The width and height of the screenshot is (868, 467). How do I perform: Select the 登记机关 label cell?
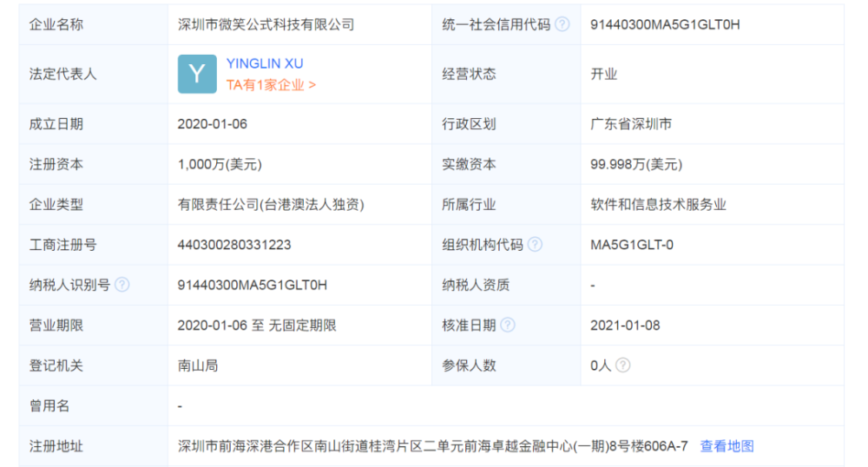point(94,365)
